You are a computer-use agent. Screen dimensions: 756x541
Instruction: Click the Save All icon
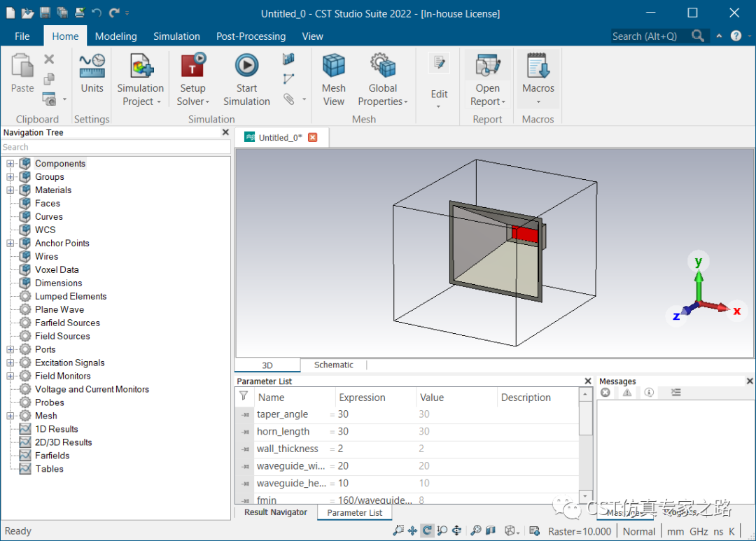62,13
